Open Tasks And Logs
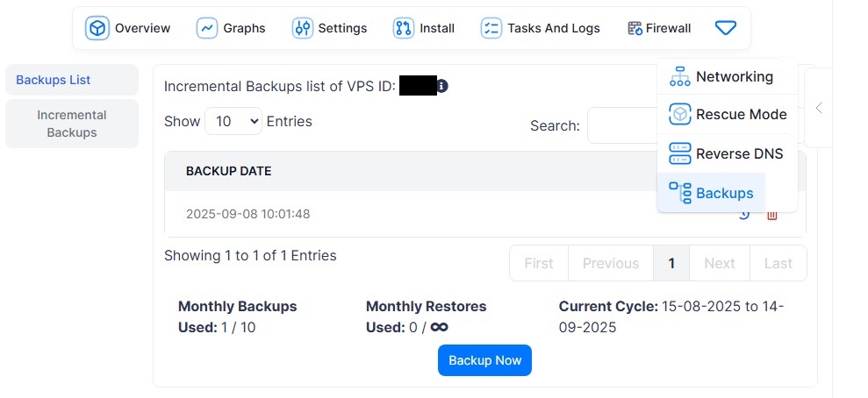This screenshot has width=868, height=398. coord(541,28)
